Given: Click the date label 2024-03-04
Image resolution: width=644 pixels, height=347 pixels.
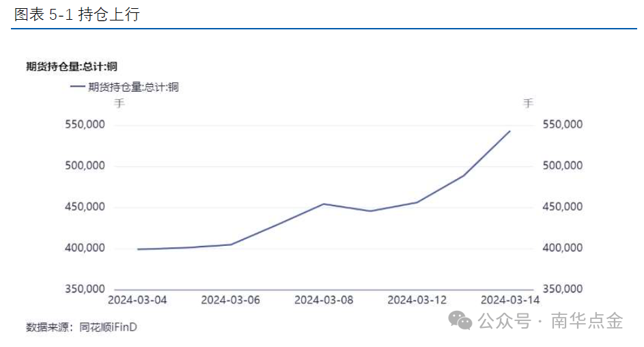Looking at the screenshot, I should coord(137,300).
